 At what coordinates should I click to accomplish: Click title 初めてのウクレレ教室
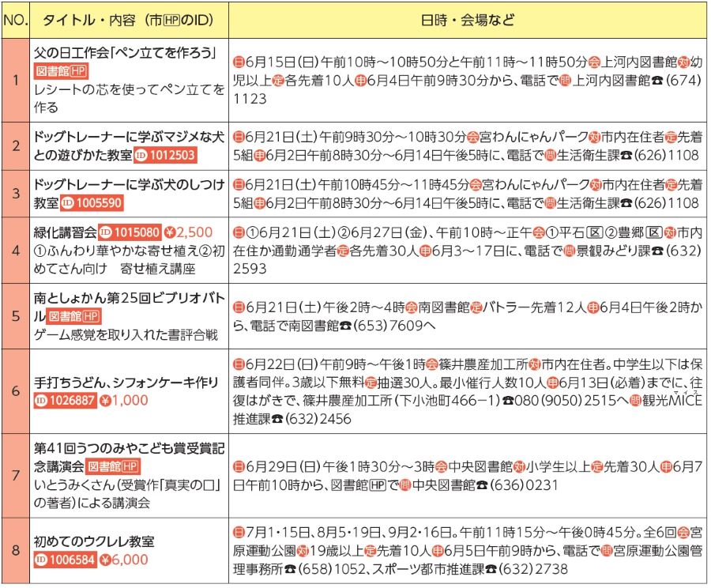pos(94,541)
